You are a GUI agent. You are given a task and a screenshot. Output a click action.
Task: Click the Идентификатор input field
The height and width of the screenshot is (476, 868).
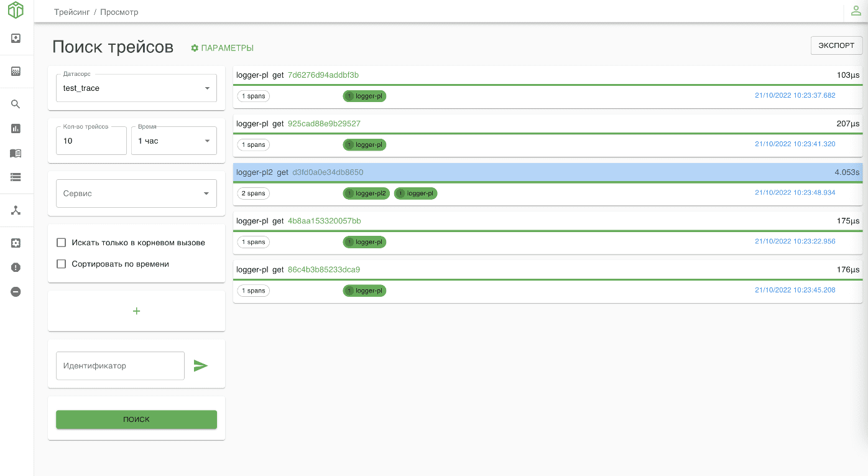(120, 366)
